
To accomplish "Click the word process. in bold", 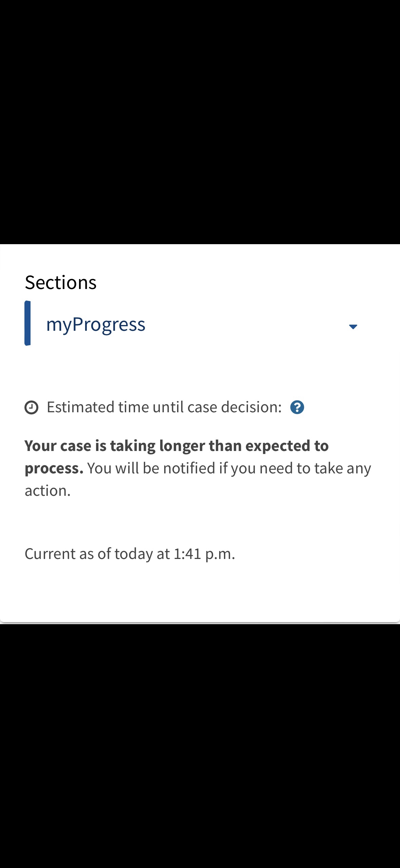I will 54,468.
